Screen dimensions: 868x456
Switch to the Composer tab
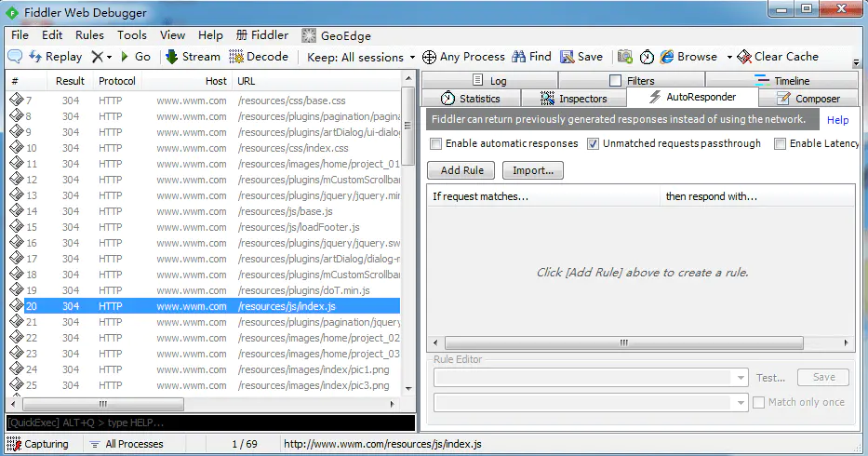pyautogui.click(x=808, y=98)
